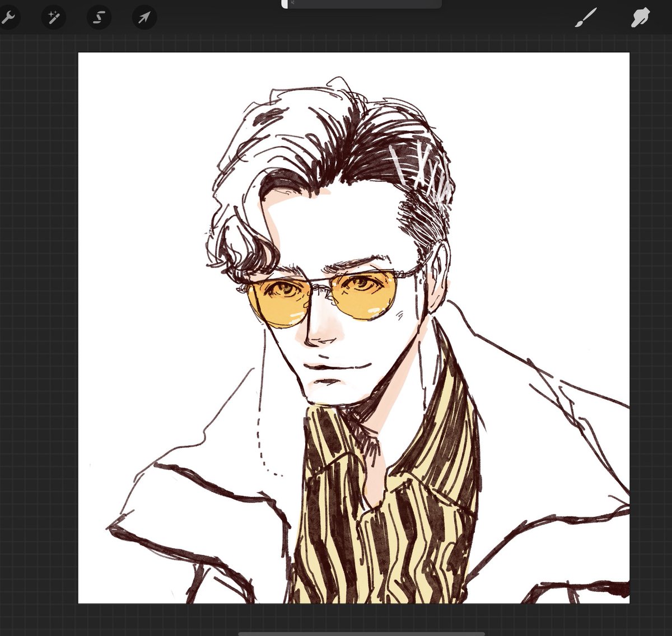Click the white handle of the top slider
This screenshot has height=636, width=672.
coord(284,4)
